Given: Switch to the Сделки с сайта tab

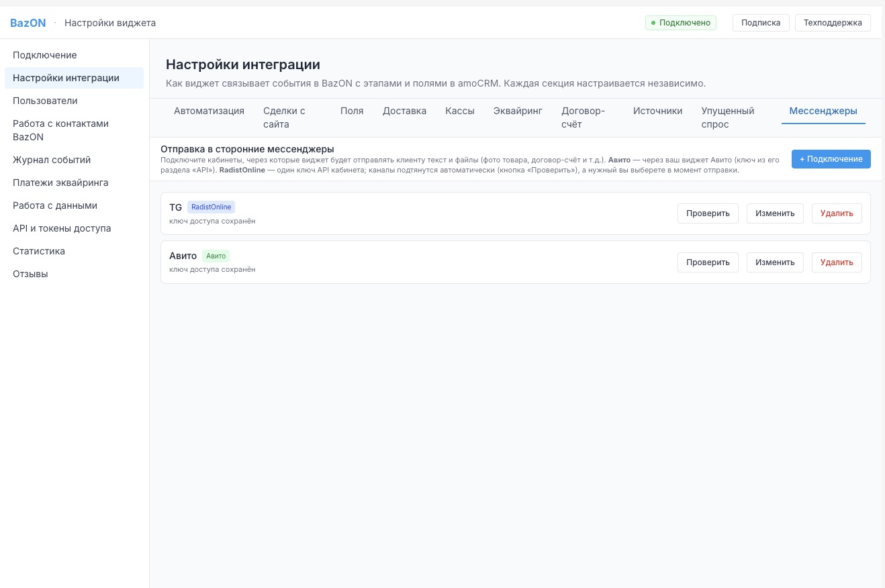Looking at the screenshot, I should coord(292,117).
